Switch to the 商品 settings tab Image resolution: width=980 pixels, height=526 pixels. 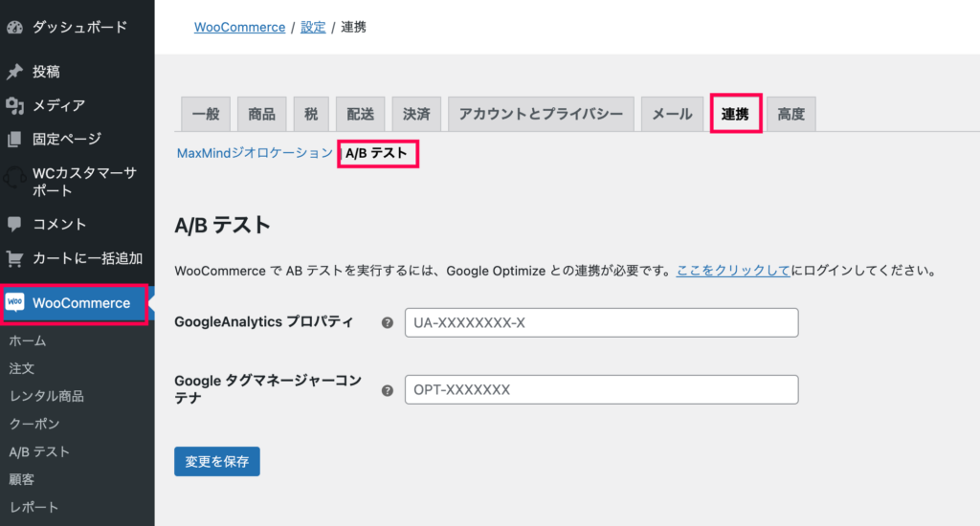pos(262,115)
